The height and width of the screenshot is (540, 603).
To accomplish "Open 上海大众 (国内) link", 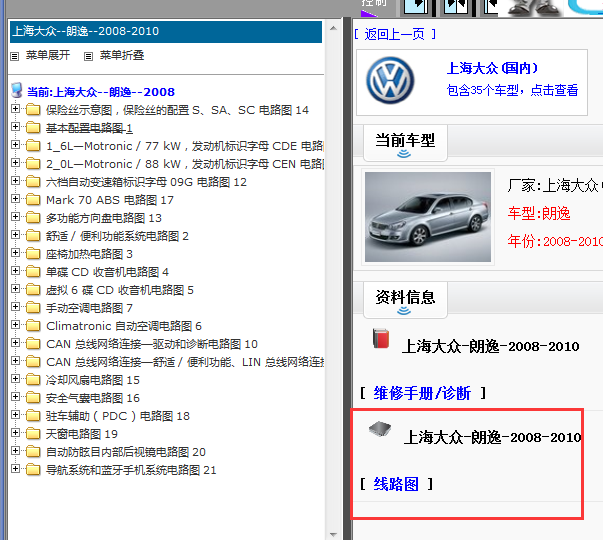I will (492, 68).
